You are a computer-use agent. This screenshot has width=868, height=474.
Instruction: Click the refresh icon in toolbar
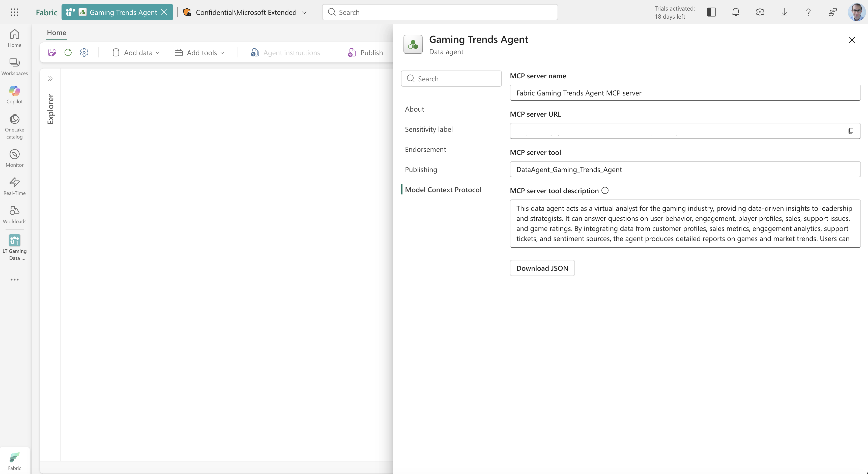click(x=68, y=53)
